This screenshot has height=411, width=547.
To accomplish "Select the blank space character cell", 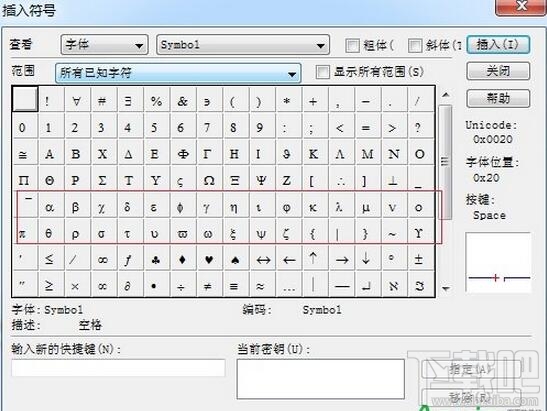I will 25,99.
